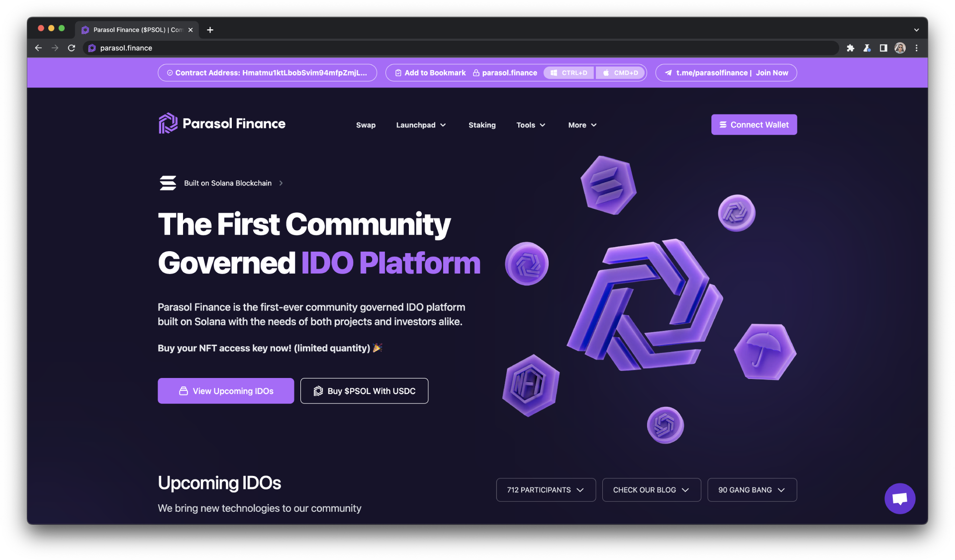Click the large central Parasol 3D logo

coord(645,304)
